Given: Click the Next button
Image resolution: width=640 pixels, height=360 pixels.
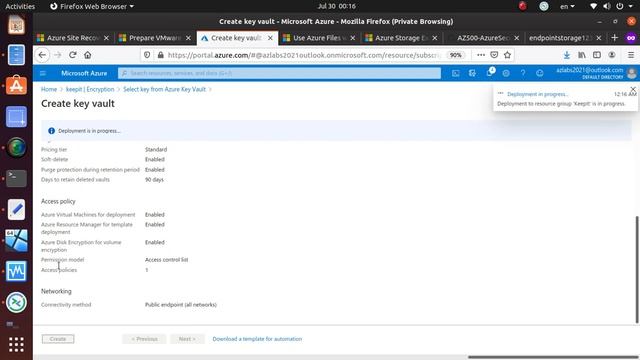Looking at the screenshot, I should 187,339.
